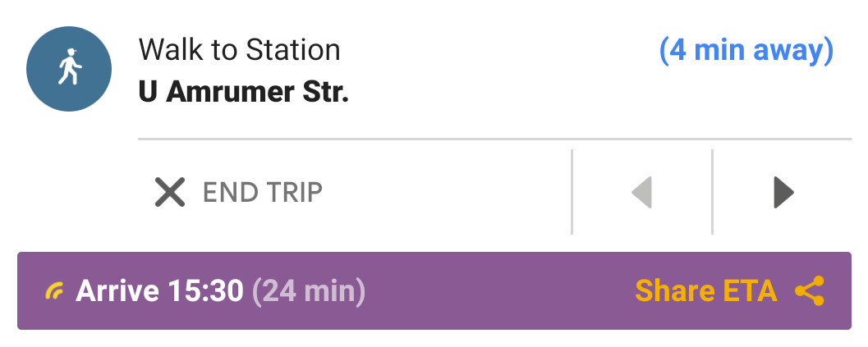868x347 pixels.
Task: Tap the "(4 min away)" link
Action: click(746, 51)
